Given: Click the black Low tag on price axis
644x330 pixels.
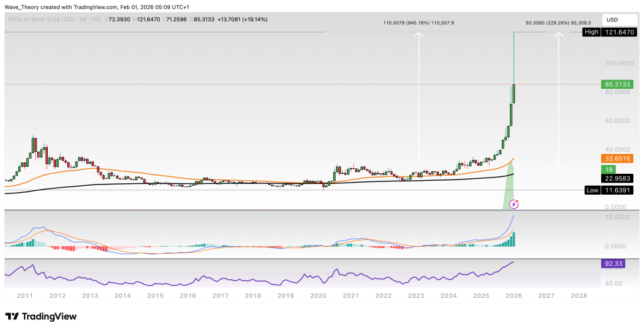Looking at the screenshot, I should (x=592, y=190).
